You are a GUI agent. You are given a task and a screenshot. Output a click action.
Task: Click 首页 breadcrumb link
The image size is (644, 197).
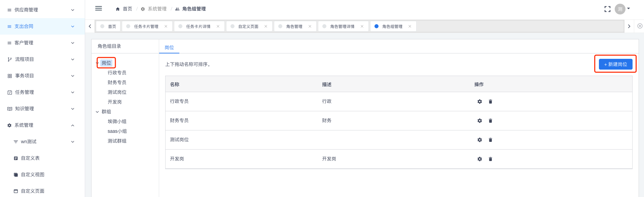coord(128,9)
